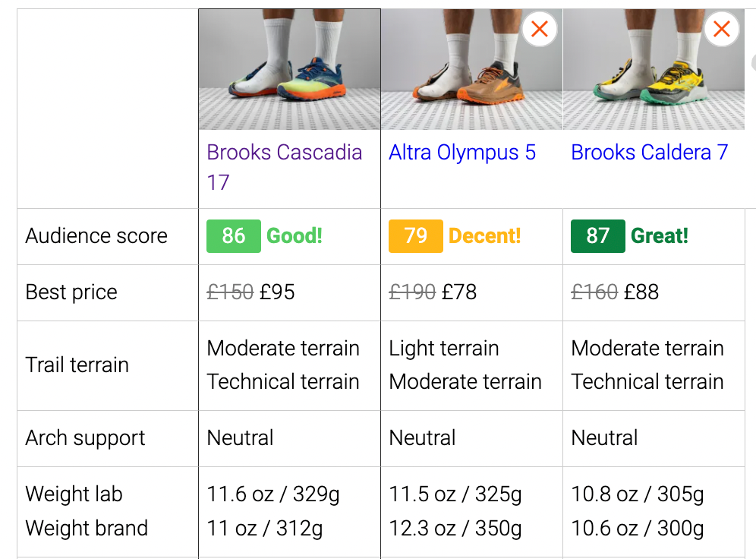Click the yellow 79 audience score badge
The image size is (756, 559).
(415, 236)
